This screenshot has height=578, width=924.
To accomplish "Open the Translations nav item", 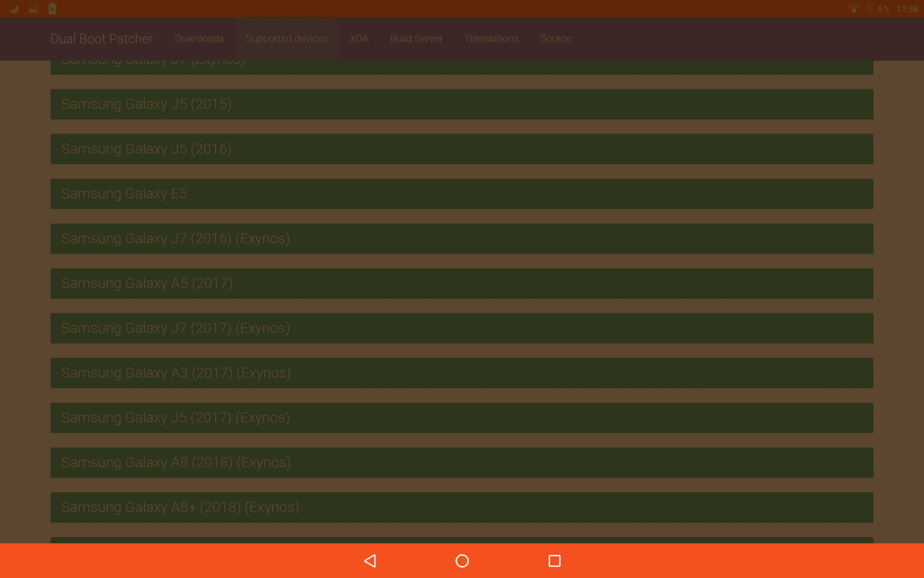I will [491, 39].
